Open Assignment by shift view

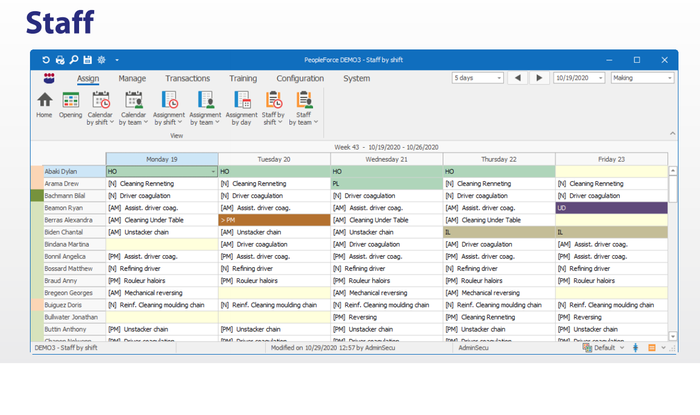(x=169, y=108)
